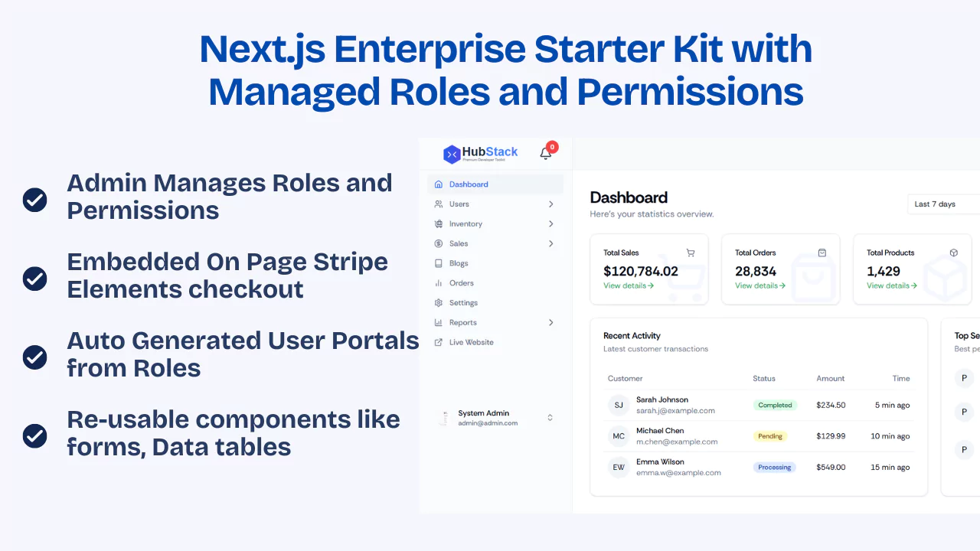Click Sarah Johnson's SJ avatar

click(x=618, y=405)
